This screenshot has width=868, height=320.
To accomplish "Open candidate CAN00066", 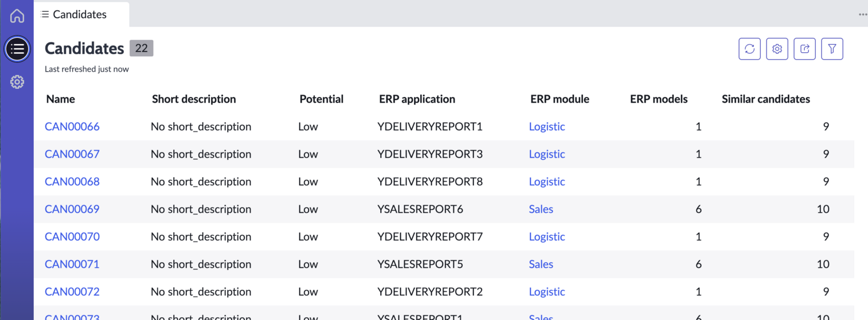I will tap(72, 126).
